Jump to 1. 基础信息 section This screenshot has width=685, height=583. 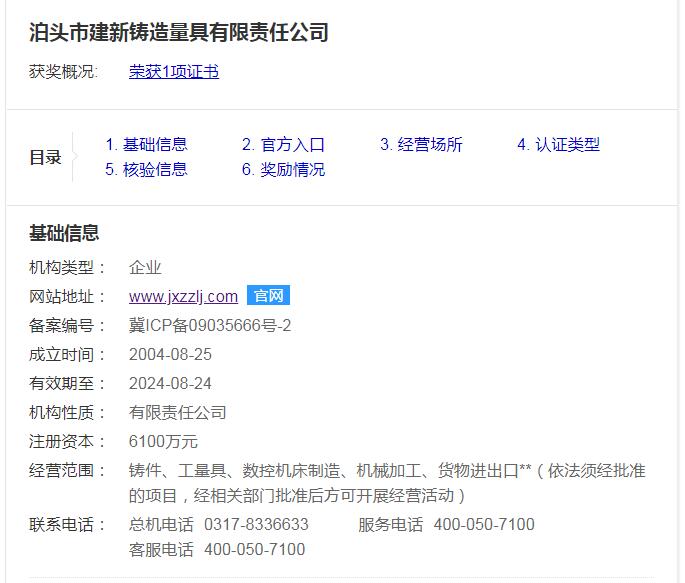pyautogui.click(x=146, y=144)
